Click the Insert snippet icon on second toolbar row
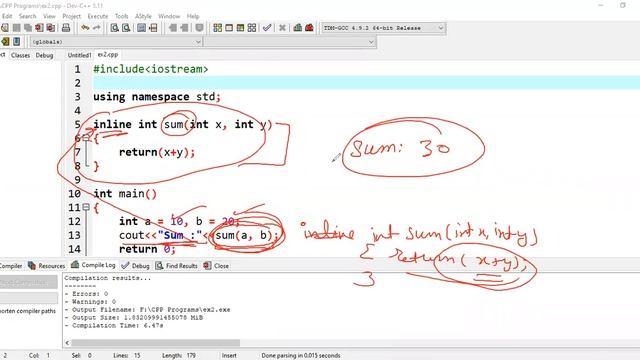The width and height of the screenshot is (640, 360). [x=5, y=42]
